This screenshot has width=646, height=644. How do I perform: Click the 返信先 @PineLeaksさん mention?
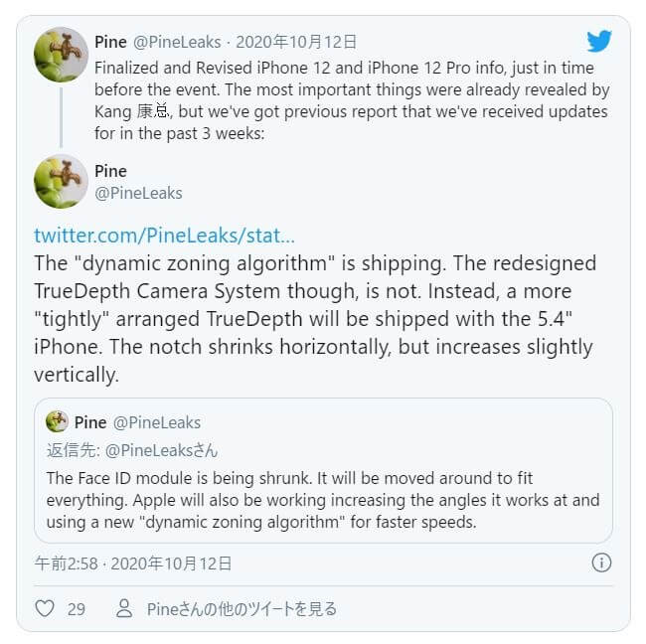(x=132, y=450)
